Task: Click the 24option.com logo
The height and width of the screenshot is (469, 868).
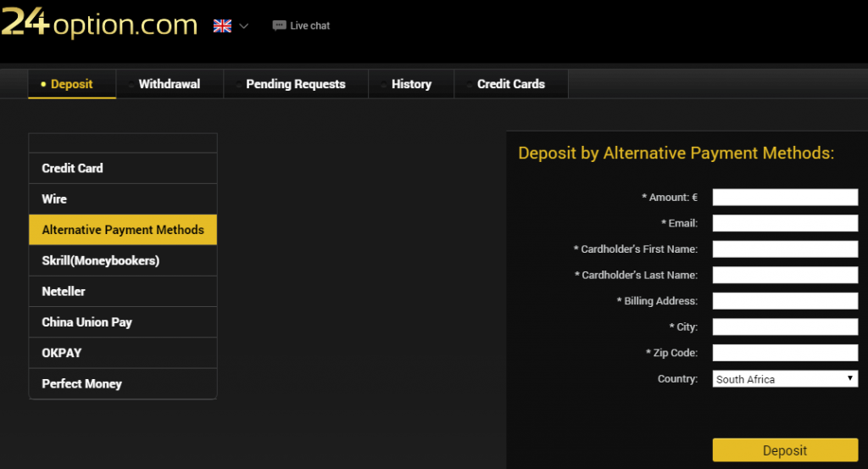Action: (x=99, y=23)
